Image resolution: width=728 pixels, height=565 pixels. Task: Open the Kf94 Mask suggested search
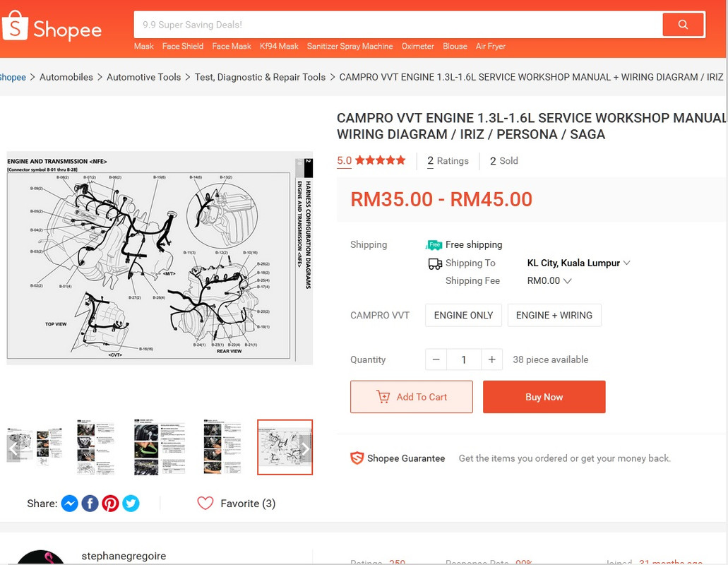(279, 47)
